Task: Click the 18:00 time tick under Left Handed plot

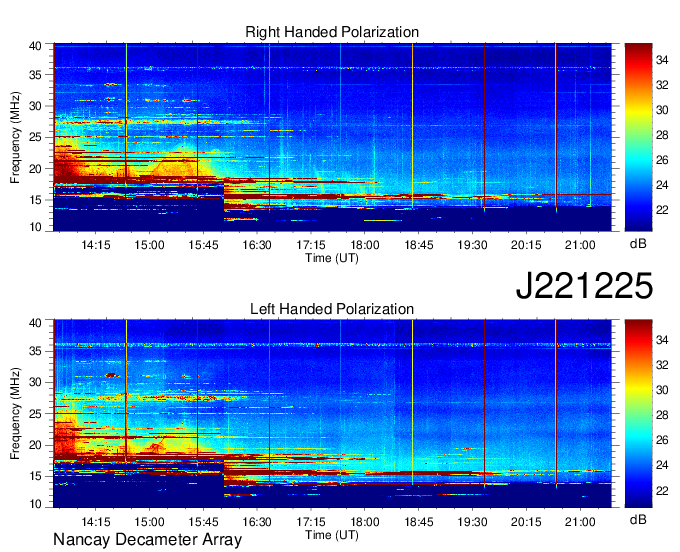Action: (x=365, y=522)
